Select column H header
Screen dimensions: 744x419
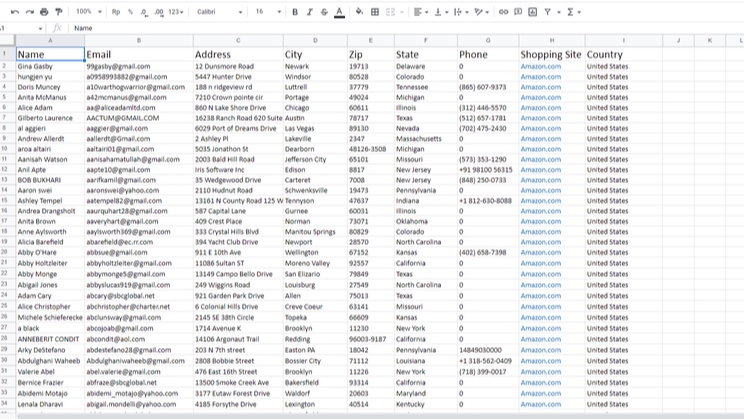tap(552, 40)
